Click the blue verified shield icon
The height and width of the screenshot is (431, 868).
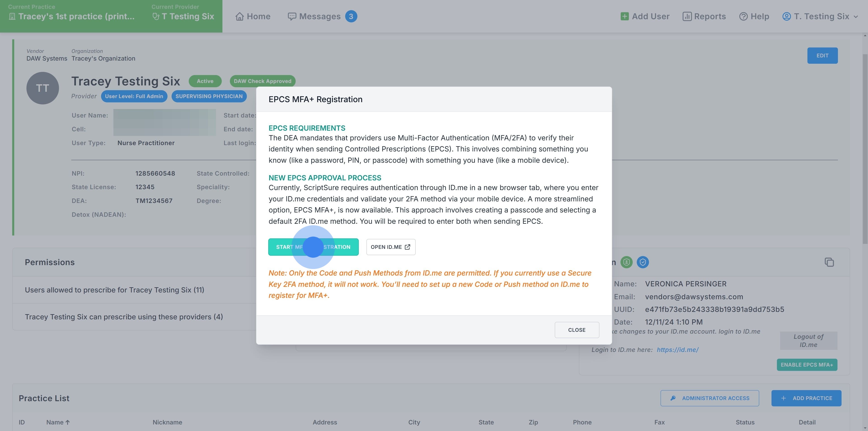click(x=643, y=262)
